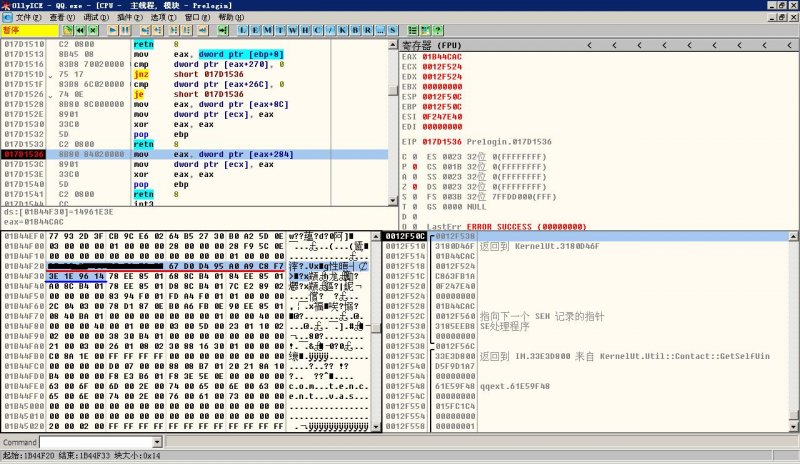Screen dimensions: 800x464
Task: Open Executable modules with E button
Action: click(255, 30)
